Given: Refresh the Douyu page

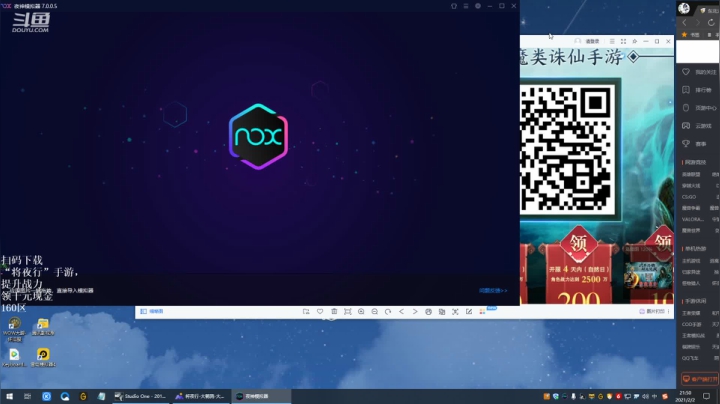Looking at the screenshot, I should point(711,22).
